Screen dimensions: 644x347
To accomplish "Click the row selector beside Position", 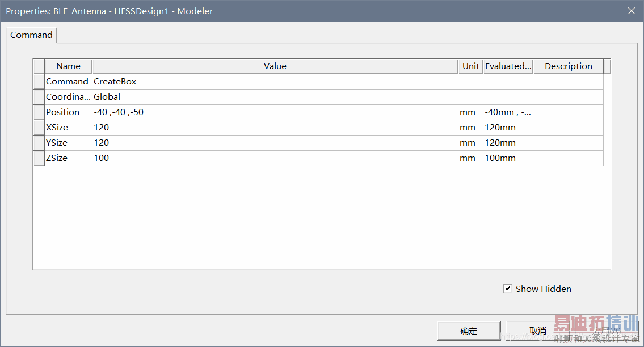I will click(x=39, y=112).
